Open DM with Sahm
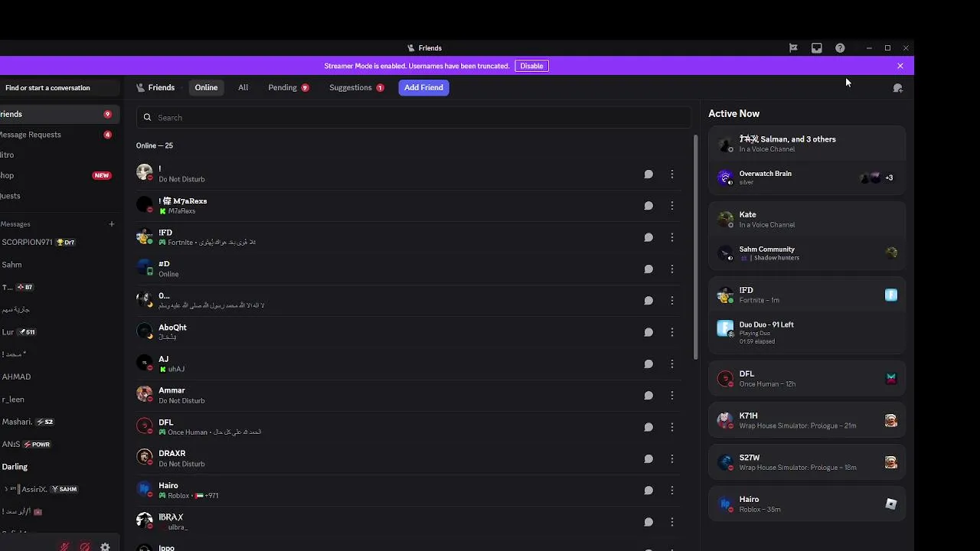 click(x=58, y=265)
